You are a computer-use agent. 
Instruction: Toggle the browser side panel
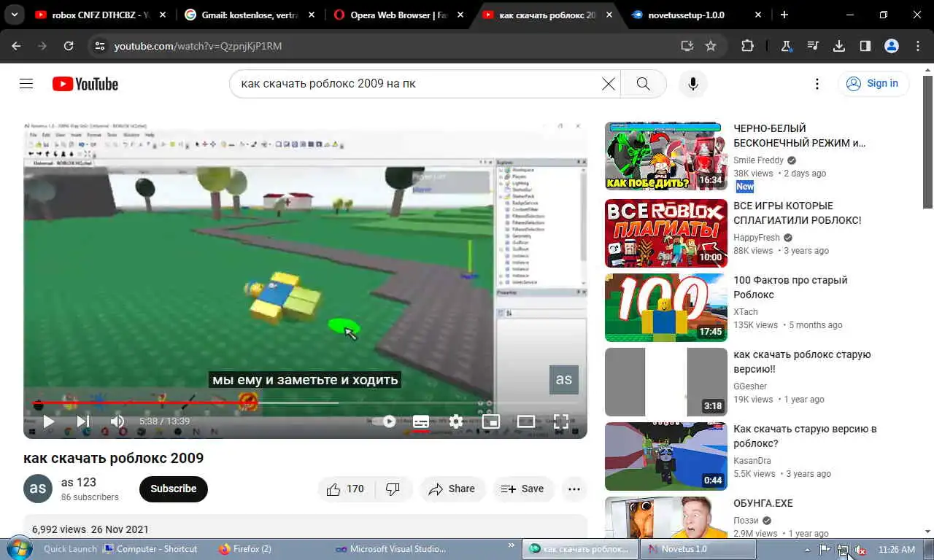(865, 46)
